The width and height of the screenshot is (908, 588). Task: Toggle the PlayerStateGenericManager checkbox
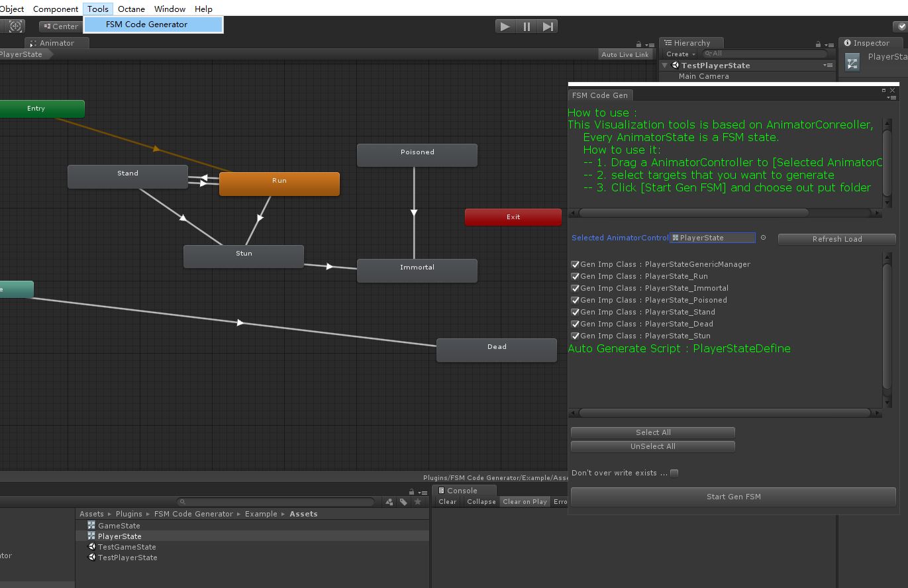pyautogui.click(x=575, y=264)
